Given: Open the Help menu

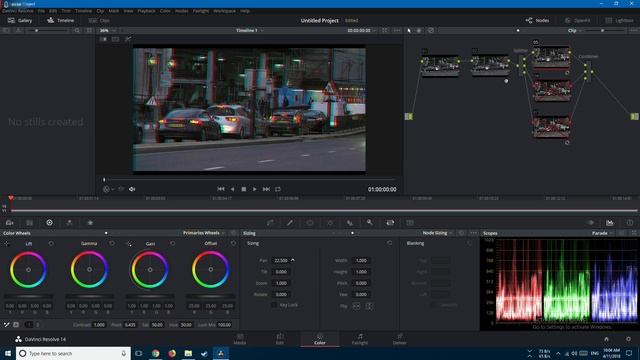Looking at the screenshot, I should click(x=245, y=11).
